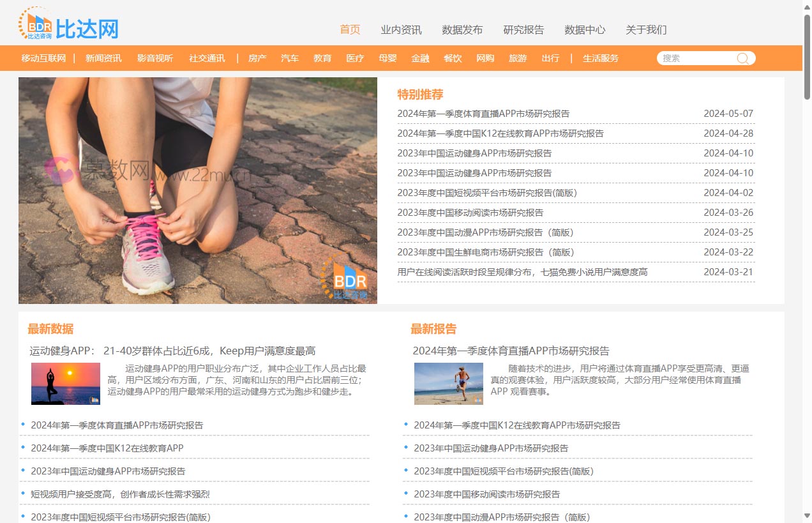Open 2023年中国运动健身APP市场研究报告 under 特别推荐
This screenshot has height=523, width=812.
click(x=476, y=153)
